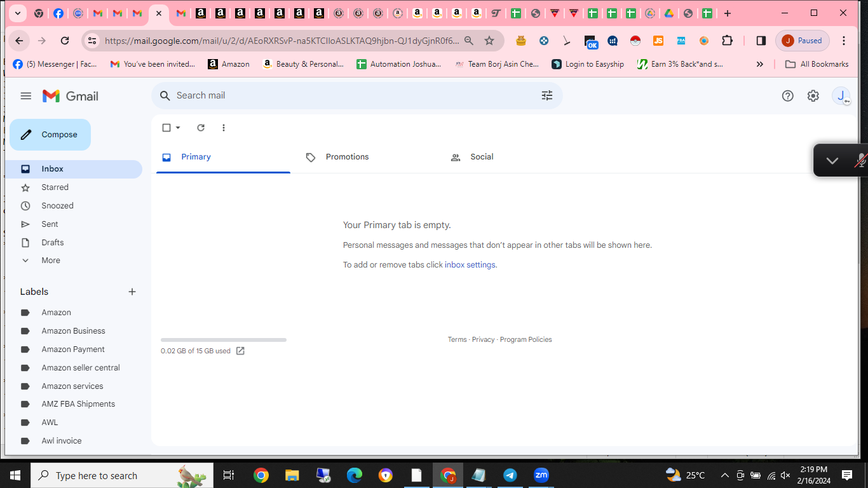Reload the browser page
This screenshot has width=868, height=488.
(65, 41)
